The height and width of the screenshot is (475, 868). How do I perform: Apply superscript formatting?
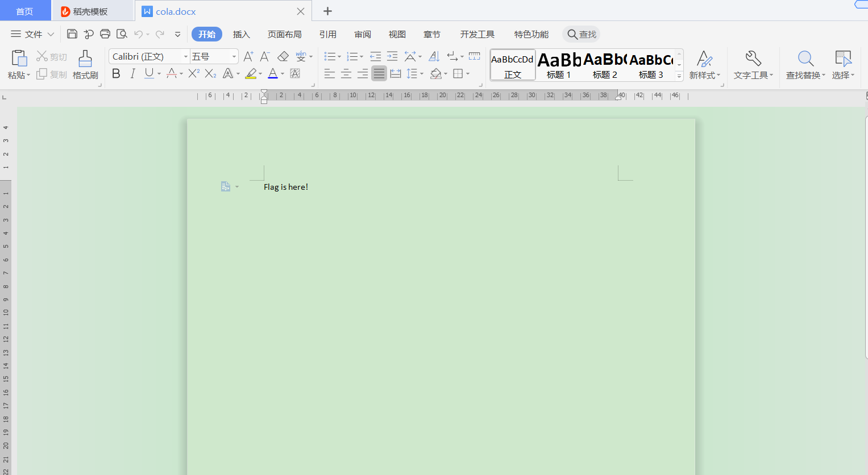tap(194, 73)
